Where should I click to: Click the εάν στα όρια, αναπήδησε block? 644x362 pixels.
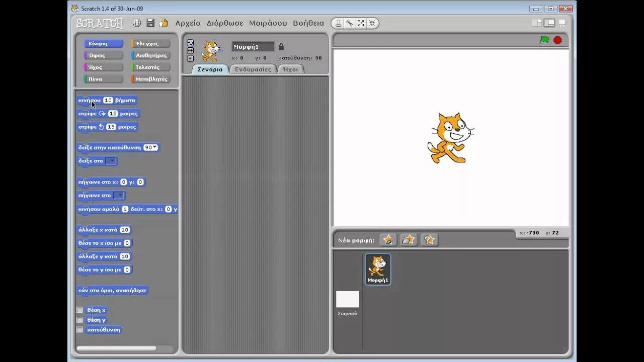pos(113,291)
